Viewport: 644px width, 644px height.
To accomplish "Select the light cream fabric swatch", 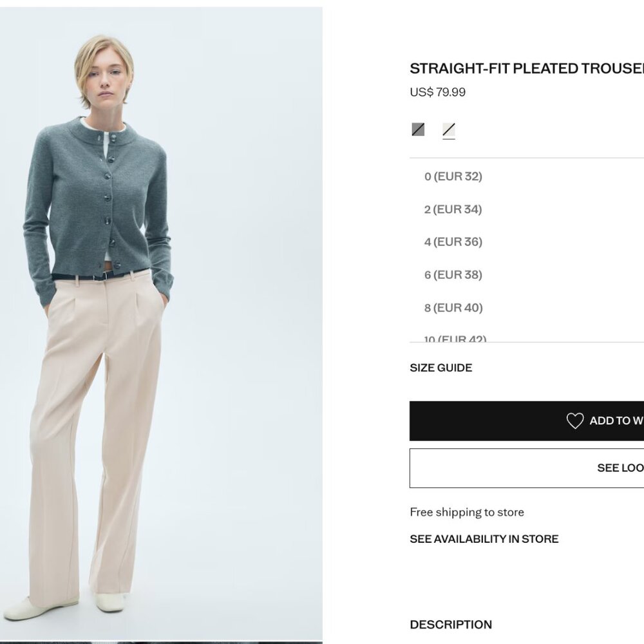I will tap(449, 129).
